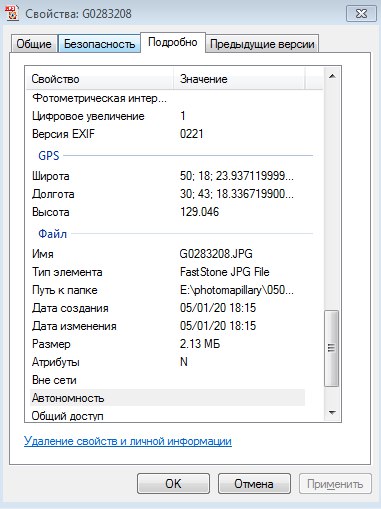
Task: Select the Дата создания row
Action: point(167,308)
